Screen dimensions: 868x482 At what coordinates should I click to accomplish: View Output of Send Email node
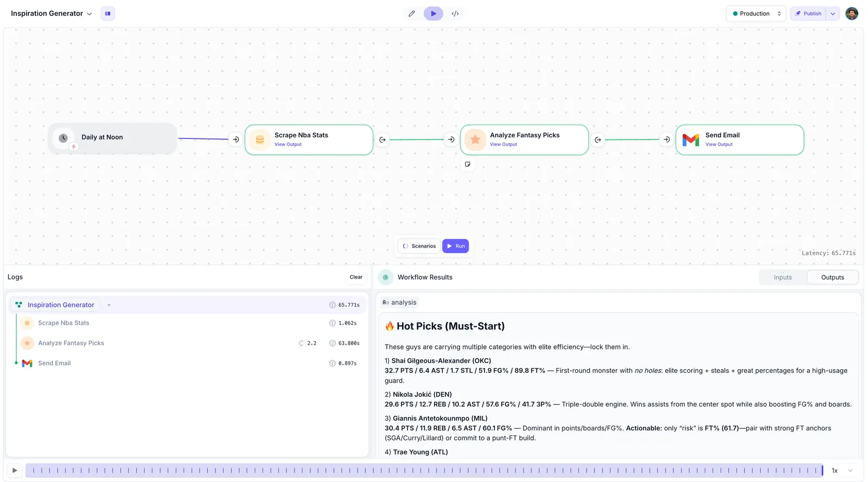click(x=719, y=144)
